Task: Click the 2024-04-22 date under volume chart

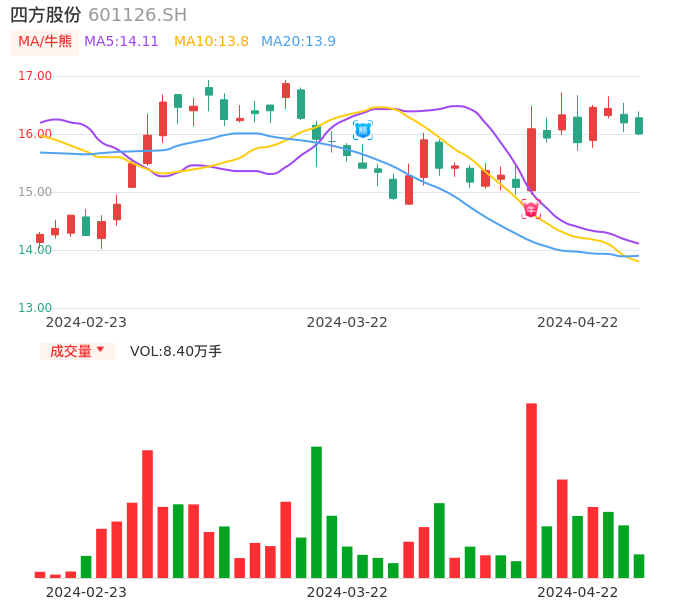Action: click(578, 592)
